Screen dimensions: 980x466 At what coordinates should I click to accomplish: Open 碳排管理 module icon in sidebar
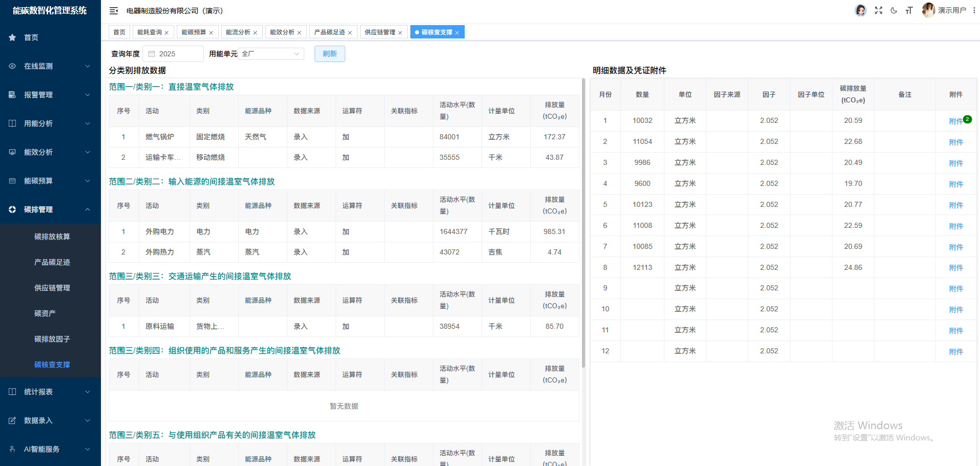tap(12, 209)
